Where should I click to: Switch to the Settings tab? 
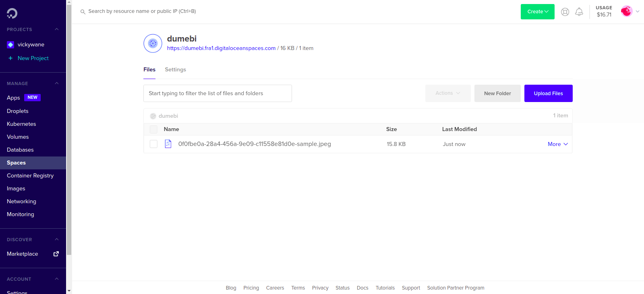[x=175, y=69]
